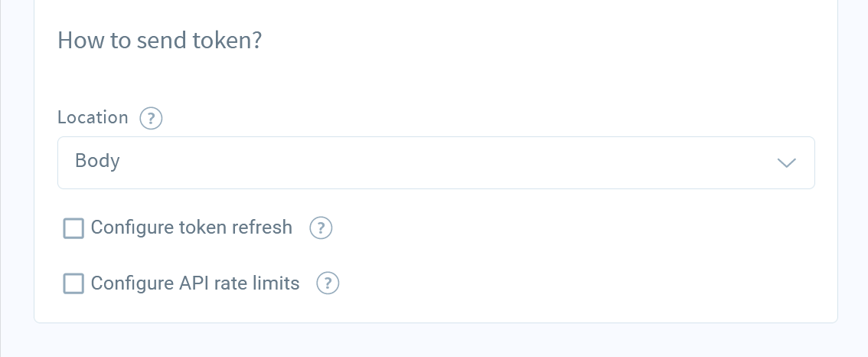868x357 pixels.
Task: Show help about where the token is sent
Action: tap(151, 118)
